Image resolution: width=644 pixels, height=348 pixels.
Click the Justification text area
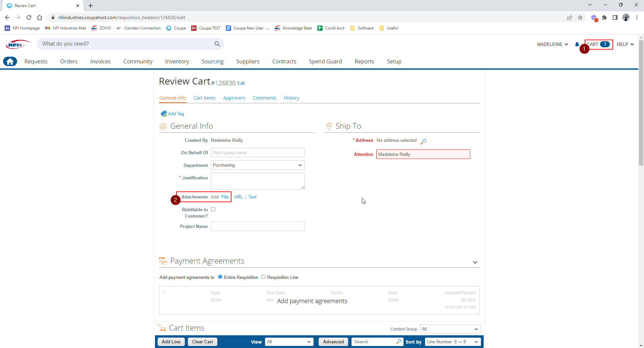pyautogui.click(x=258, y=181)
